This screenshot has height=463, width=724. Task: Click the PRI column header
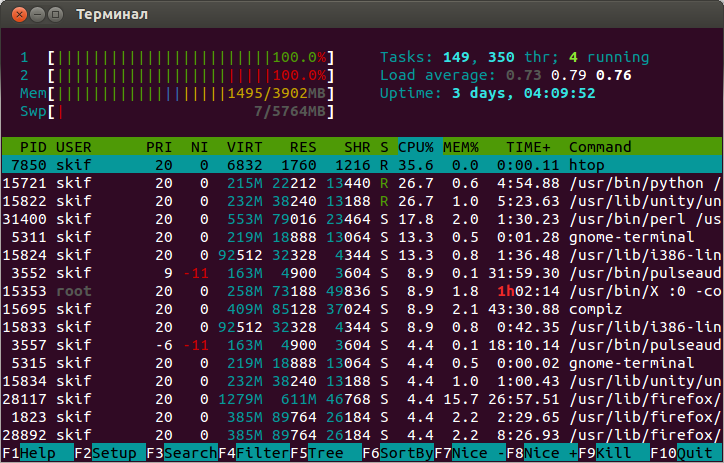pos(159,147)
